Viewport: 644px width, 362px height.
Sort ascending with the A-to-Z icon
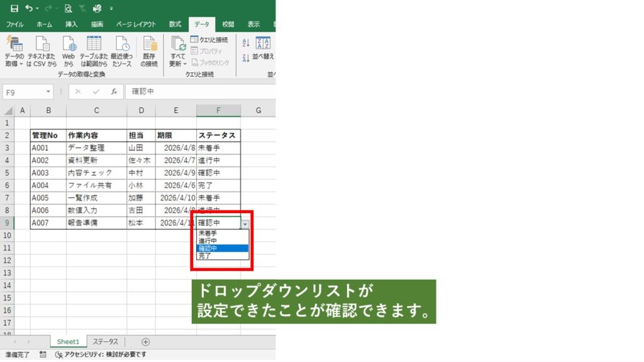tap(246, 43)
